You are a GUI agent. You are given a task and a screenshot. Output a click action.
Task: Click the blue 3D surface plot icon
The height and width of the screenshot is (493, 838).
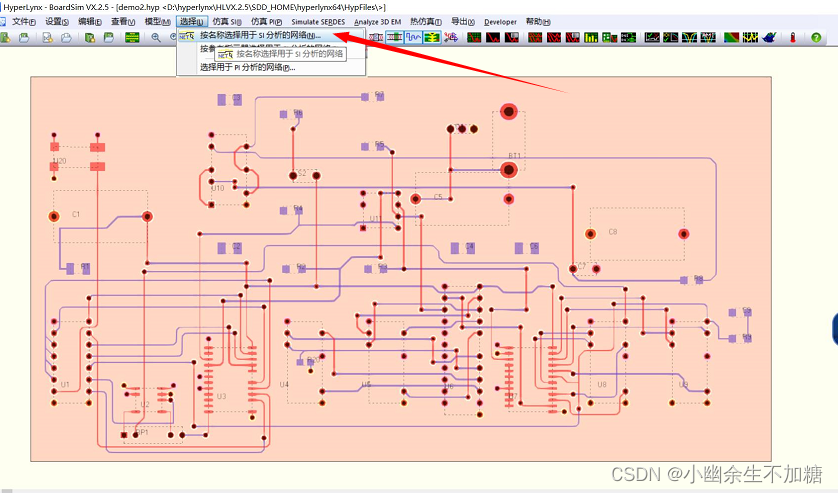(770, 37)
